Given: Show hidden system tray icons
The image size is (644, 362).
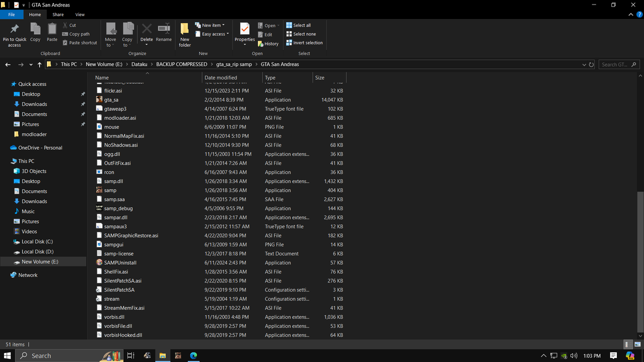Looking at the screenshot, I should click(x=543, y=355).
